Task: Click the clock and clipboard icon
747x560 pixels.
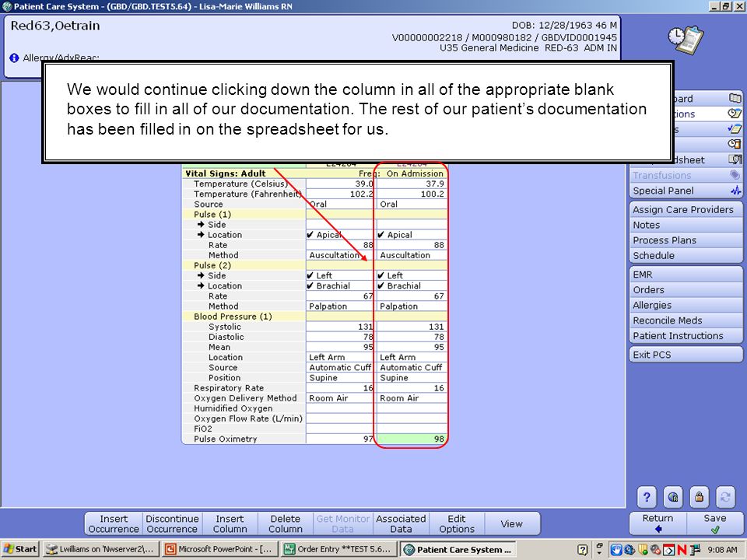Action: [x=686, y=39]
